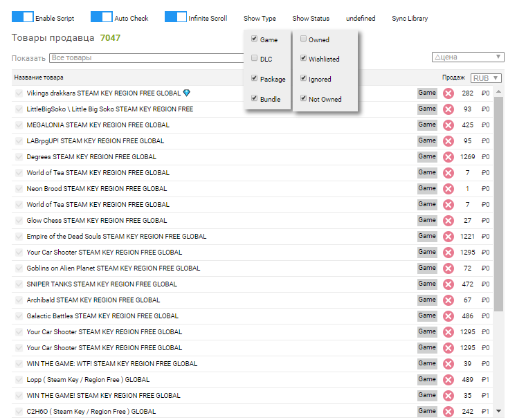517x420 pixels.
Task: Click Game tag on Lopp row
Action: pyautogui.click(x=427, y=379)
